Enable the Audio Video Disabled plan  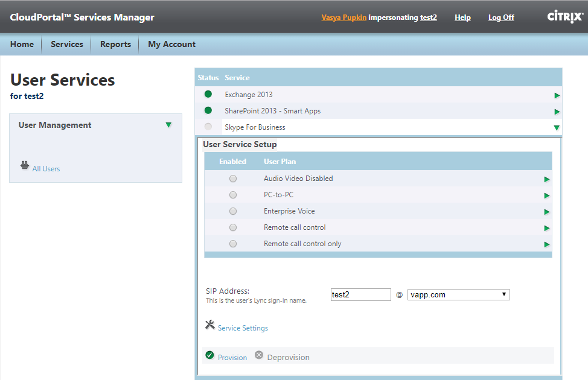coord(233,179)
